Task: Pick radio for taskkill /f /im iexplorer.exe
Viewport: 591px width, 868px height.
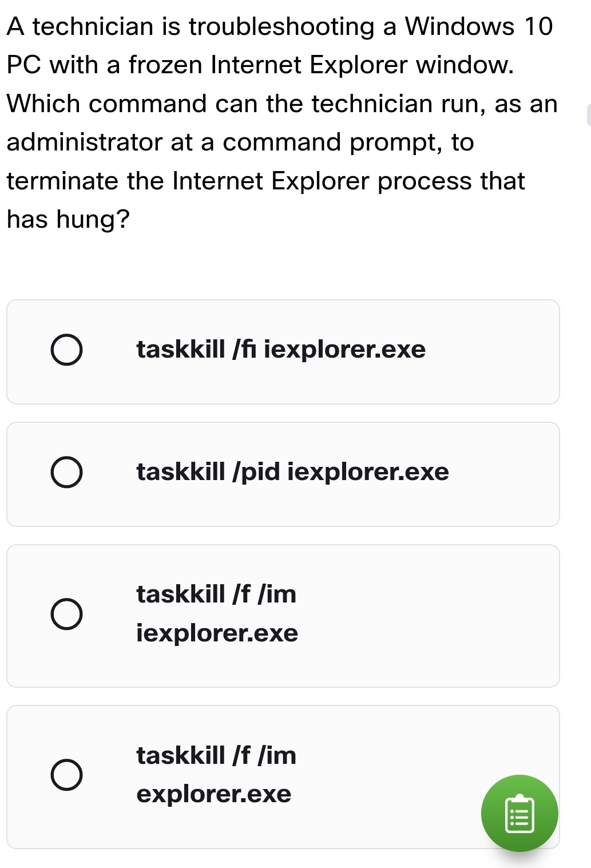Action: [x=66, y=615]
